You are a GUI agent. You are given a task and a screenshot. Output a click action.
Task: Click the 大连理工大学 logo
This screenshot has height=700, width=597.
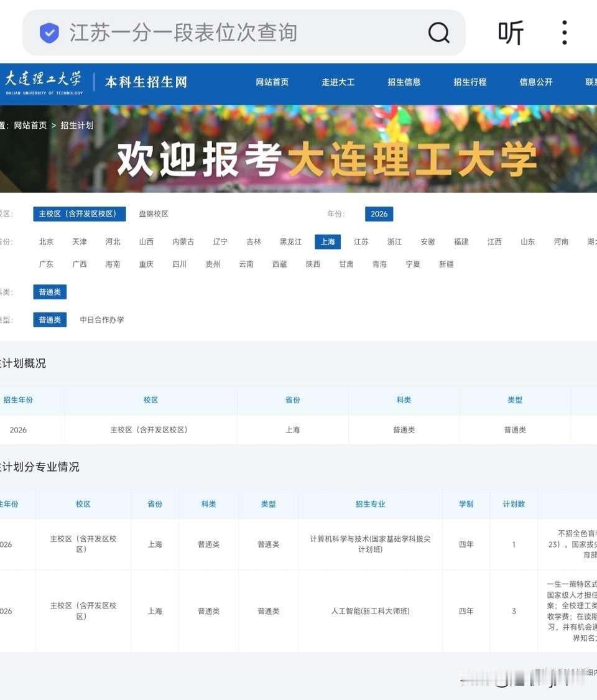coord(44,82)
